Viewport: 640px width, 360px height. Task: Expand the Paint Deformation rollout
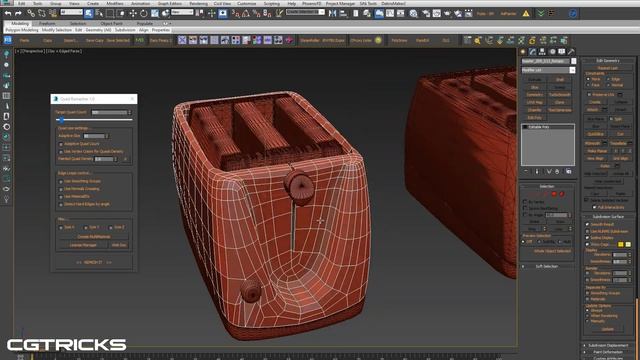tap(608, 352)
